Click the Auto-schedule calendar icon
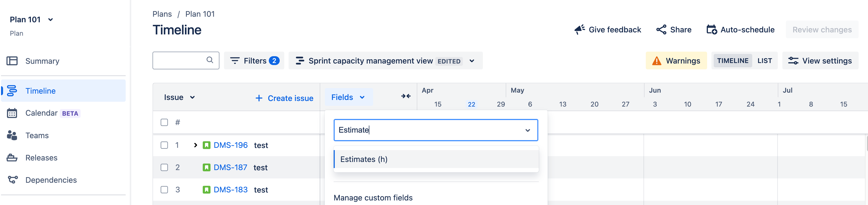The height and width of the screenshot is (205, 868). (x=711, y=30)
